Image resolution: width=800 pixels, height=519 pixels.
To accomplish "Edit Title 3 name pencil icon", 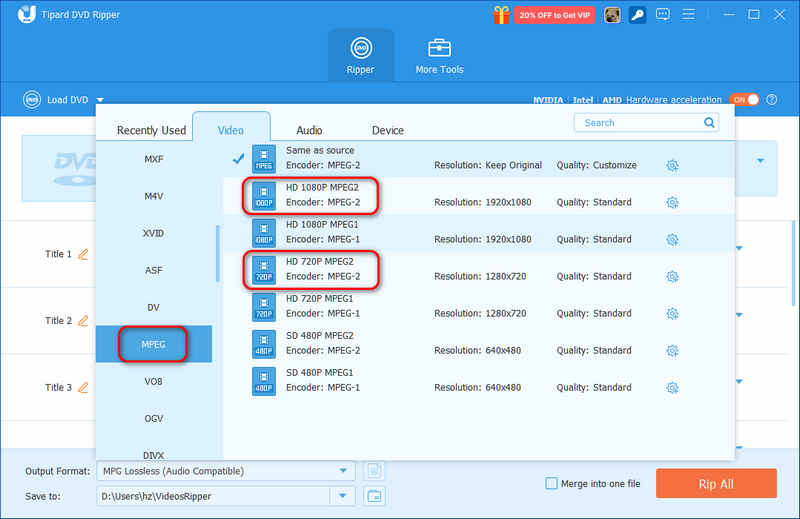I will pyautogui.click(x=83, y=387).
